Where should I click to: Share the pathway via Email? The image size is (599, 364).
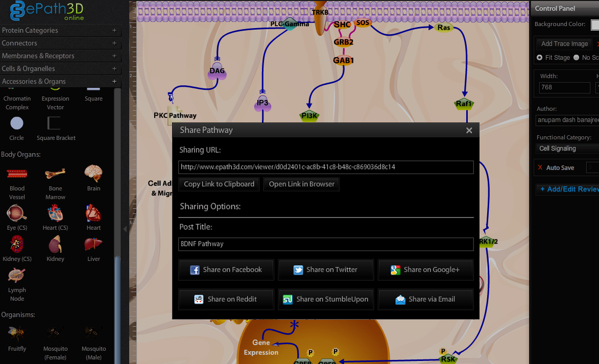click(x=425, y=300)
